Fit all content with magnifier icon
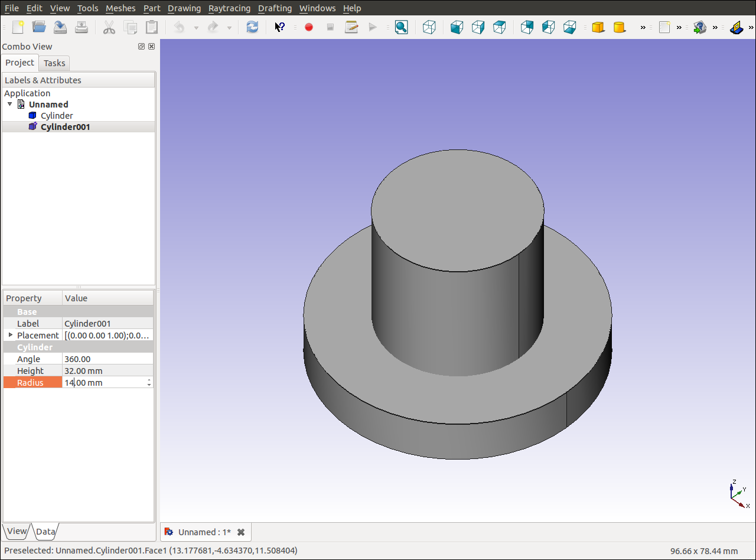The width and height of the screenshot is (756, 560). tap(401, 27)
